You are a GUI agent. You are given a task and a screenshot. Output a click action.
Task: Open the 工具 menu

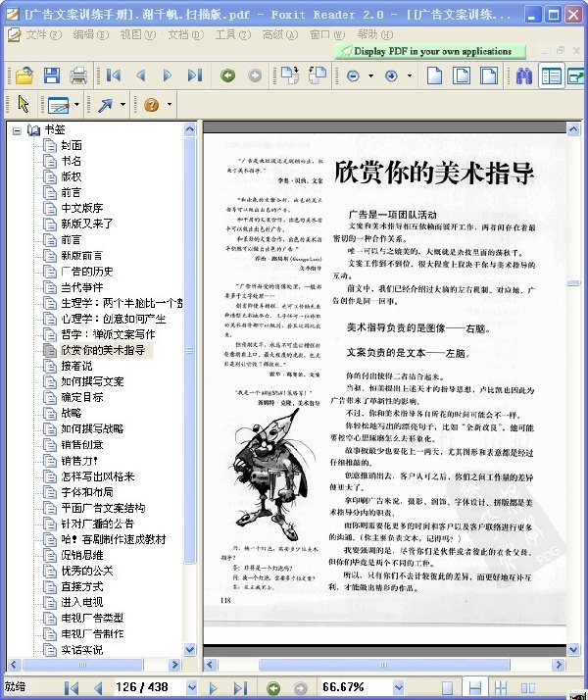[x=233, y=34]
